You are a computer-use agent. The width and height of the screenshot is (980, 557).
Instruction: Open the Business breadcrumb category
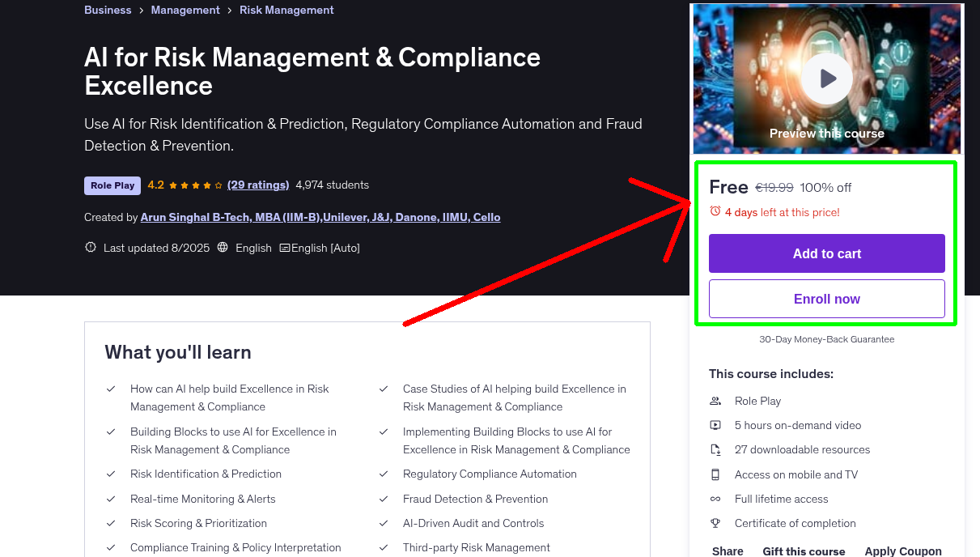coord(108,10)
